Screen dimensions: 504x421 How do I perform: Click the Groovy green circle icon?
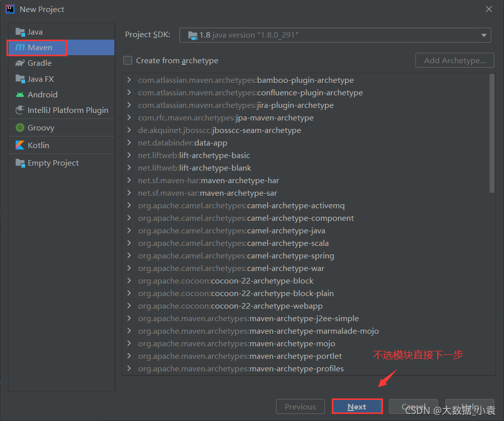point(20,127)
